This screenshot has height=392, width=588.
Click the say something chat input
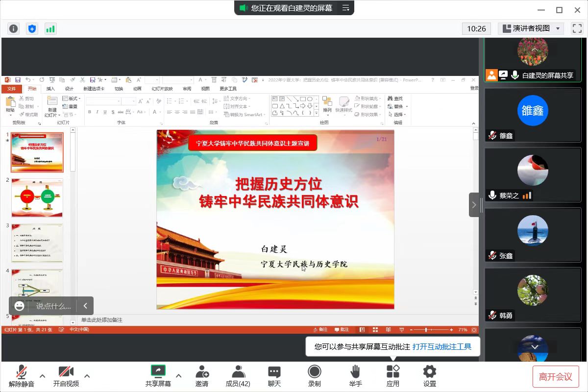[x=53, y=306]
